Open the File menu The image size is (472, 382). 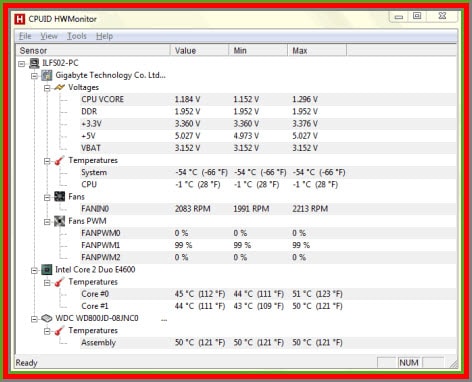click(x=25, y=36)
